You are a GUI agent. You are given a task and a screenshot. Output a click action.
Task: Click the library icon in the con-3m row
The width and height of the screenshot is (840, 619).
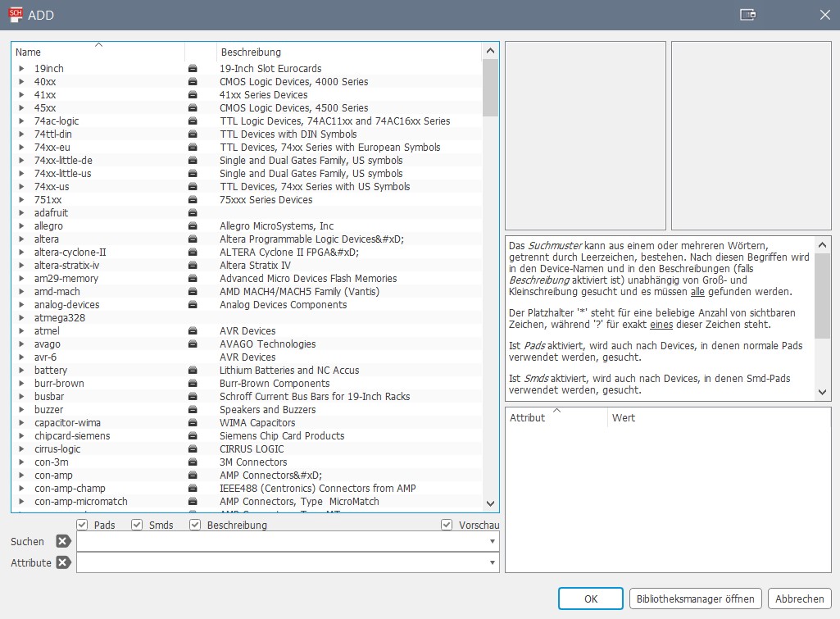[193, 462]
